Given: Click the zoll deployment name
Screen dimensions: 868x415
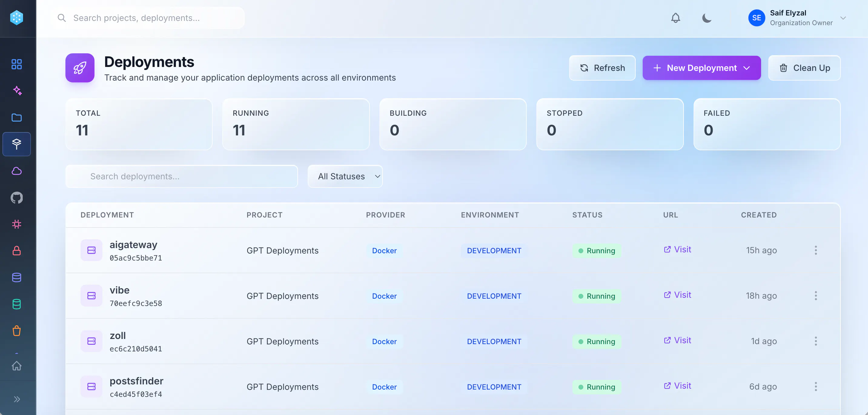Looking at the screenshot, I should click(118, 335).
